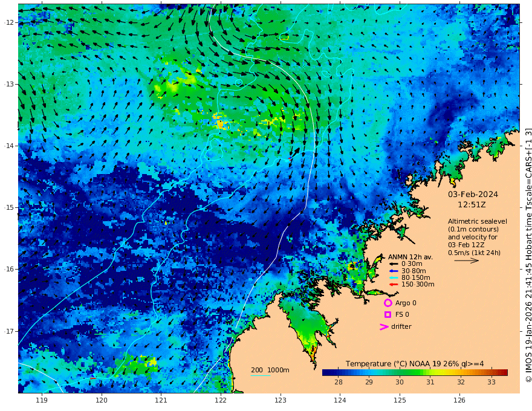
Task: Click longitude axis label 122
Action: click(x=221, y=401)
